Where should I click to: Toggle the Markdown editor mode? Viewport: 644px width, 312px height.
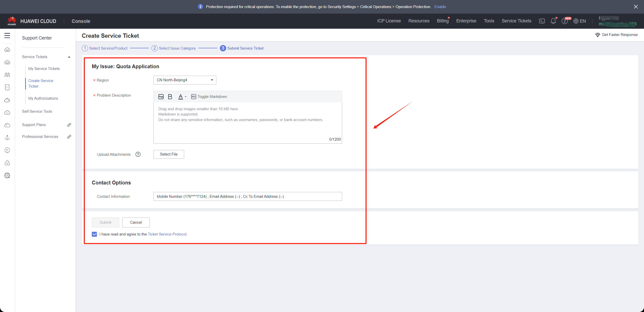(209, 96)
